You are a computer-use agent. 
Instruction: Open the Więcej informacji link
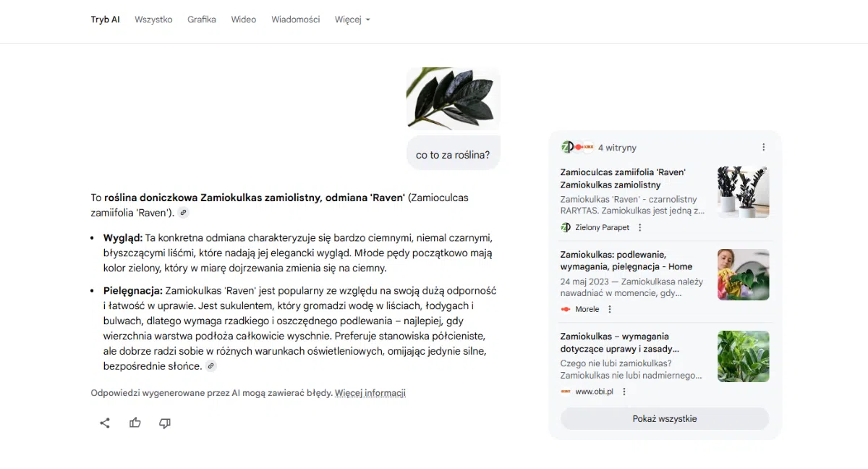click(x=370, y=392)
